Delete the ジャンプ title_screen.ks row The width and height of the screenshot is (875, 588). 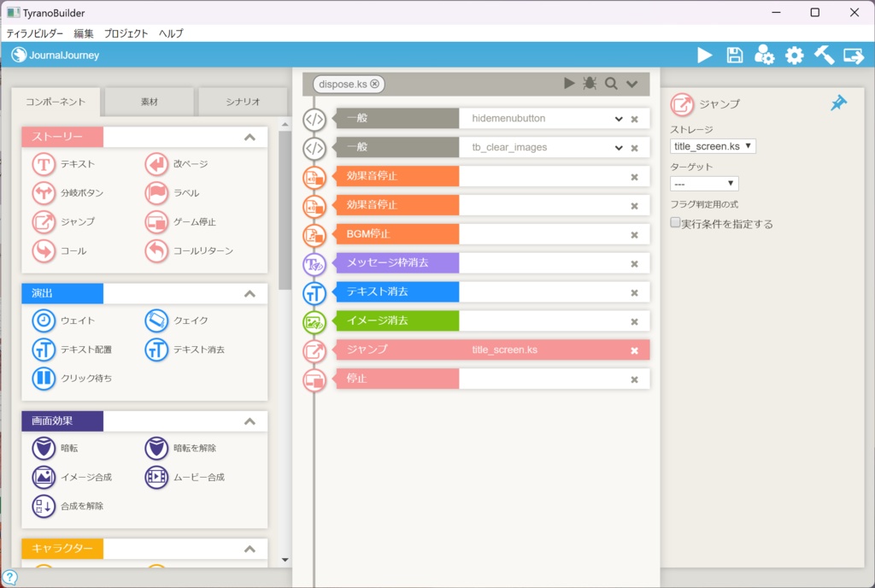pos(635,351)
